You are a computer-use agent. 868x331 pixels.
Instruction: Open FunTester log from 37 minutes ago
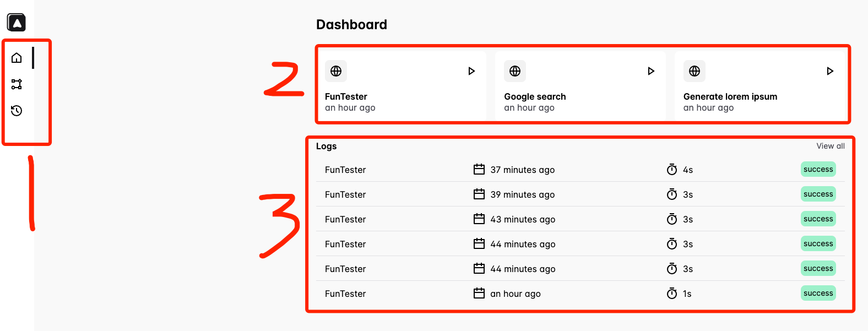point(581,170)
